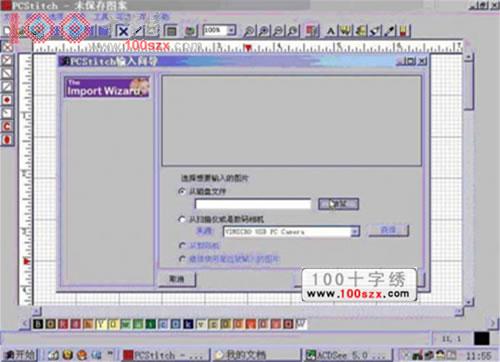Click the new document icon in top toolbar
The height and width of the screenshot is (362, 500).
(7, 31)
